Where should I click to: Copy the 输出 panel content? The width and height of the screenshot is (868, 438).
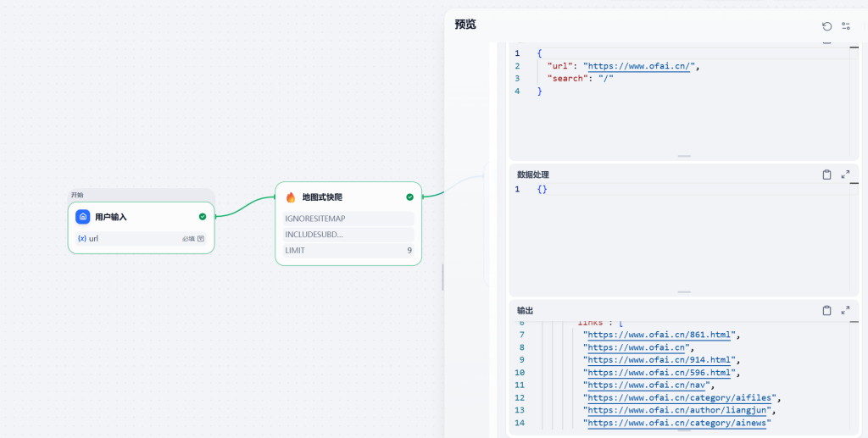coord(826,311)
